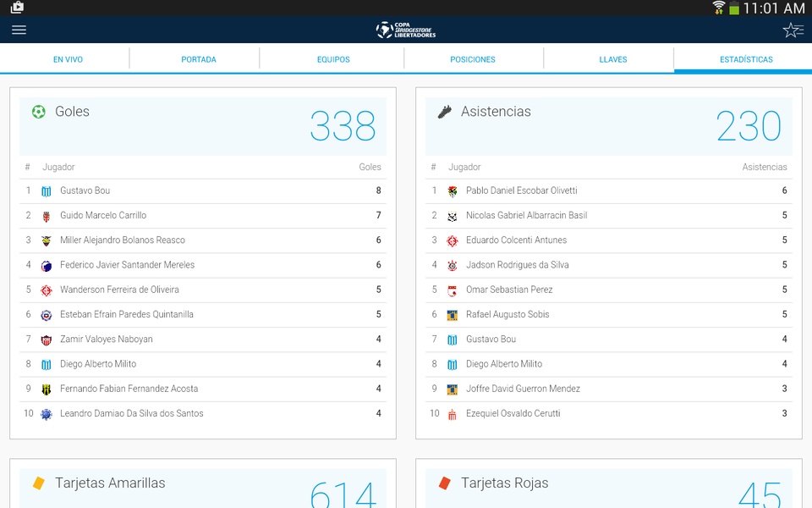812x508 pixels.
Task: Select Ezequiel Osvaldo Cerutti player name
Action: click(x=513, y=414)
